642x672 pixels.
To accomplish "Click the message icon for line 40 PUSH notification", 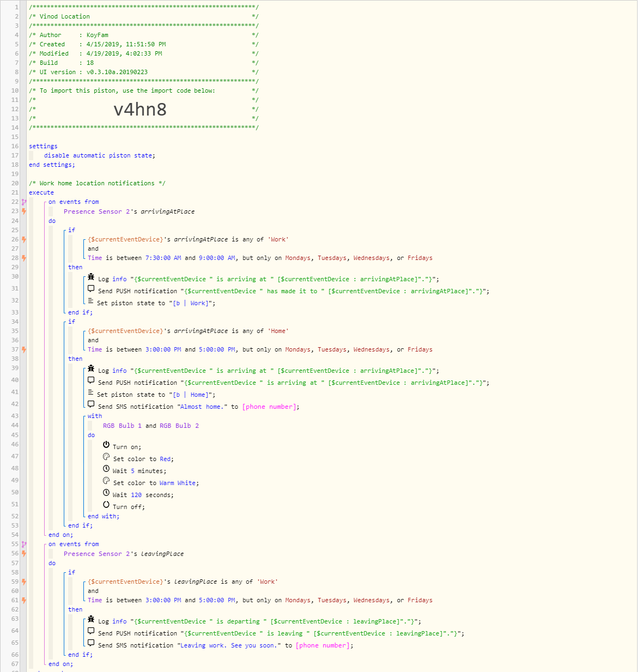I will point(91,380).
